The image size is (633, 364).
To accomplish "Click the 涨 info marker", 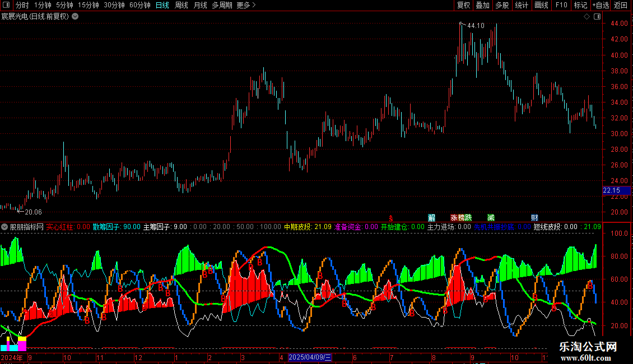I will pyautogui.click(x=454, y=218).
